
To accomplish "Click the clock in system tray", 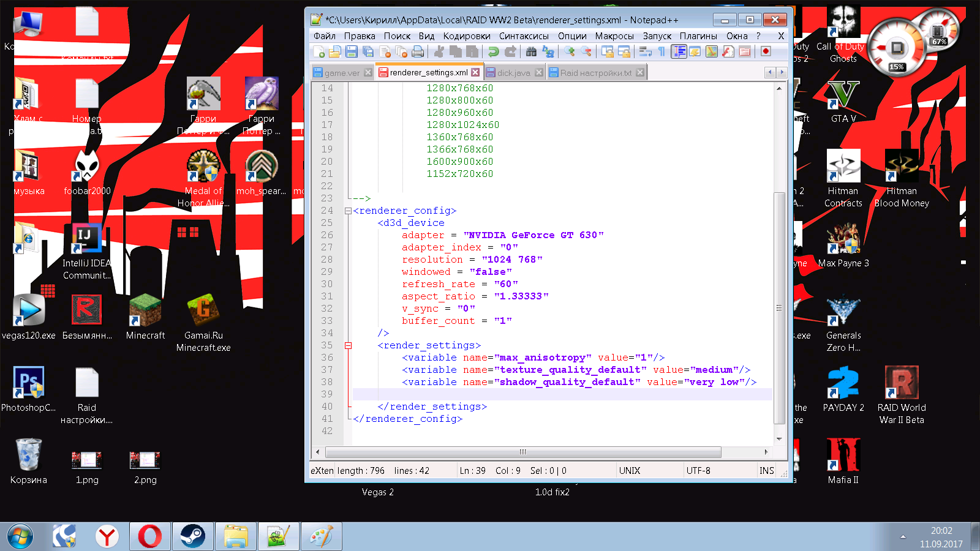I will point(941,537).
